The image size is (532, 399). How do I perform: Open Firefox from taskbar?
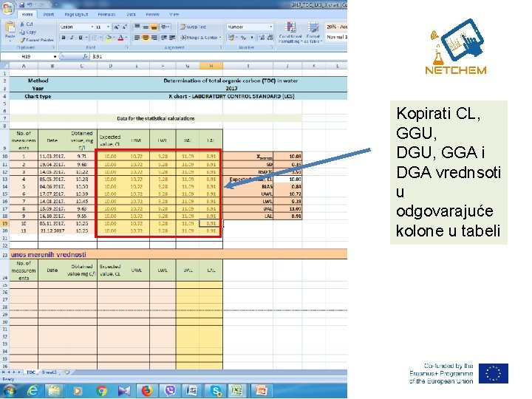pyautogui.click(x=147, y=391)
